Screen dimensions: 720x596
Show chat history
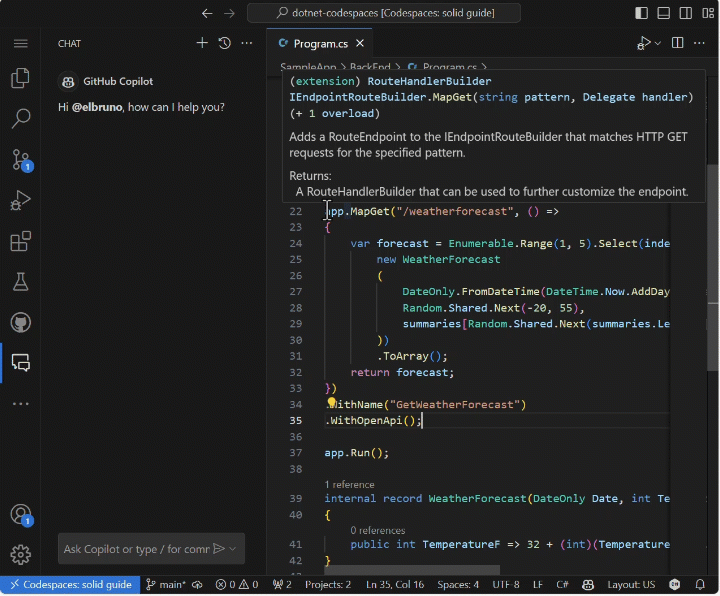pos(224,43)
